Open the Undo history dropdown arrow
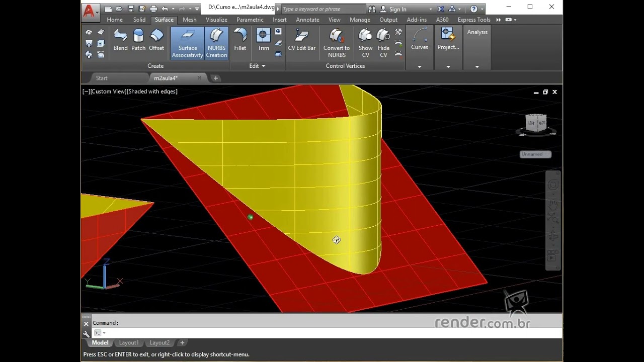 (173, 9)
